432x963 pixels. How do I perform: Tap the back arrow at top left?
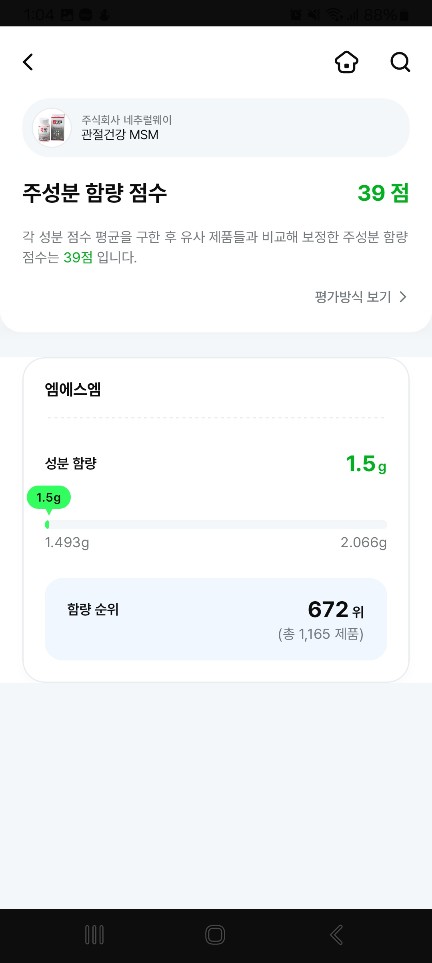click(28, 62)
